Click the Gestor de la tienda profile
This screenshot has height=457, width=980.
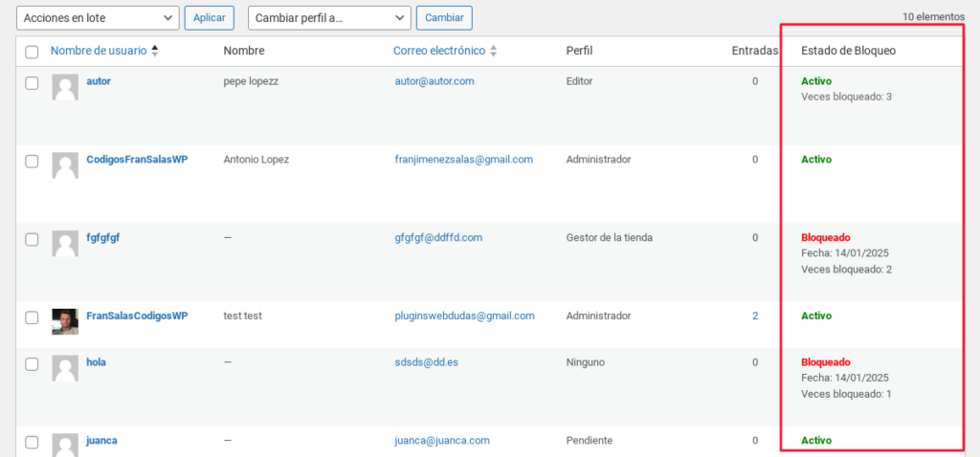[610, 237]
